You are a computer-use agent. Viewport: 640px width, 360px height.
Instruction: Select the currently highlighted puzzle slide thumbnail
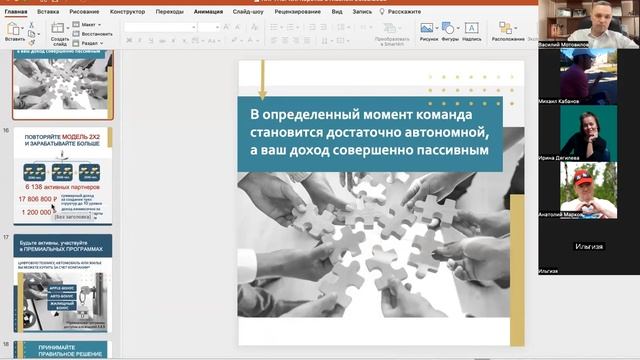click(62, 84)
